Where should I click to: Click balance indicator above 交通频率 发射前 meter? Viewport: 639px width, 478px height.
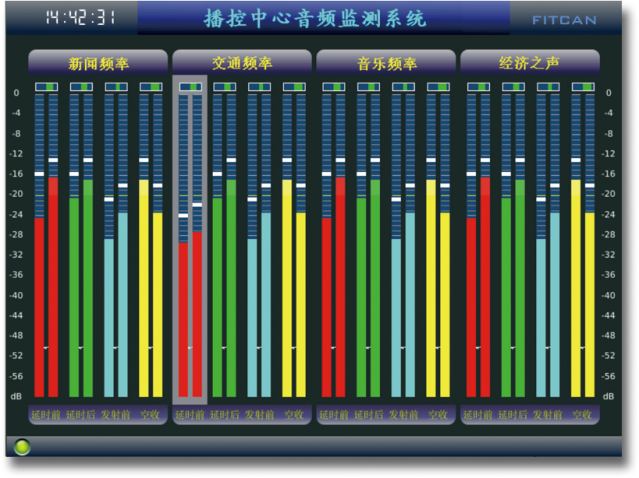(260, 87)
